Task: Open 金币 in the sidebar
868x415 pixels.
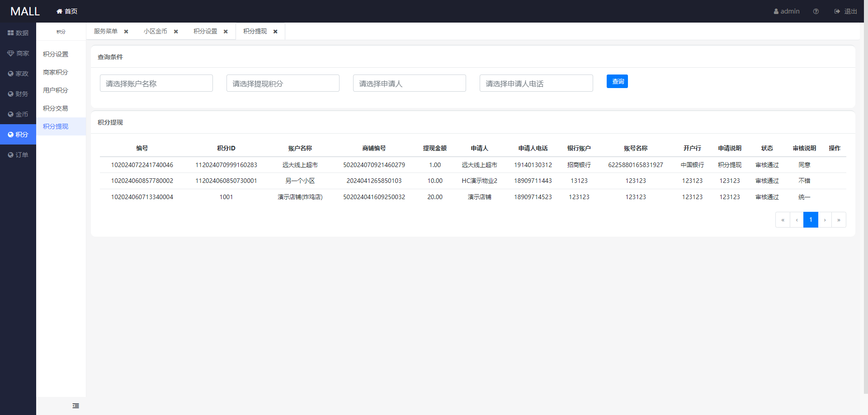Action: pos(18,114)
